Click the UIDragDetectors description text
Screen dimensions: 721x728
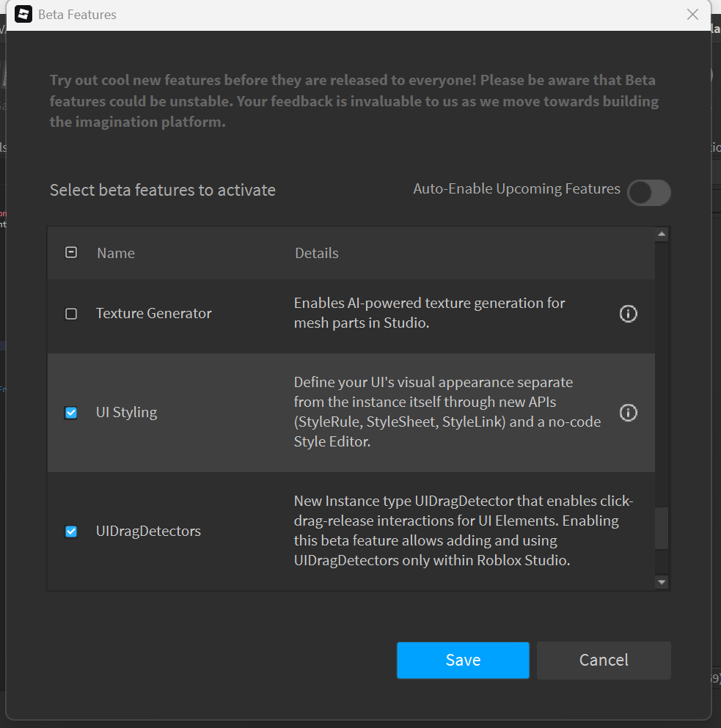click(x=463, y=531)
